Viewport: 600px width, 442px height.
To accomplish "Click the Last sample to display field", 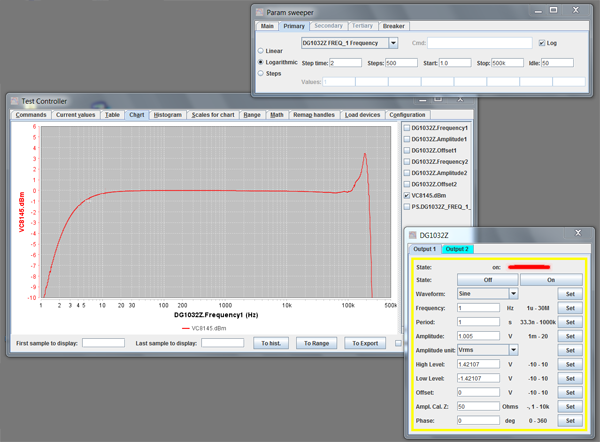I will pyautogui.click(x=223, y=343).
